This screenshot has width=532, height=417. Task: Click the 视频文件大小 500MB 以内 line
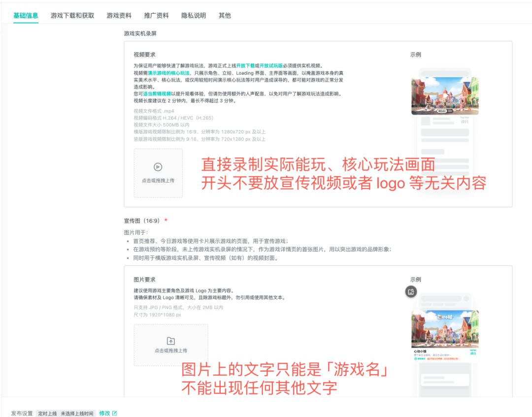pyautogui.click(x=162, y=125)
